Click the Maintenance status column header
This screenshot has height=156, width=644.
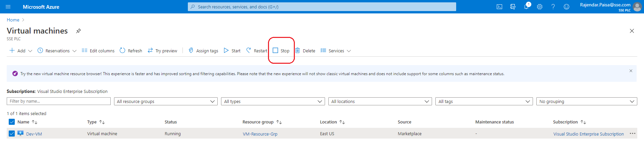(x=494, y=122)
